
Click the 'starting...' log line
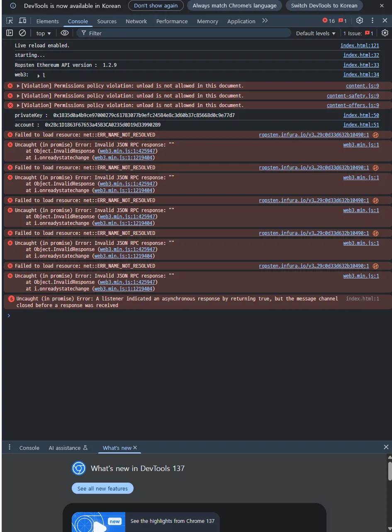pyautogui.click(x=30, y=55)
